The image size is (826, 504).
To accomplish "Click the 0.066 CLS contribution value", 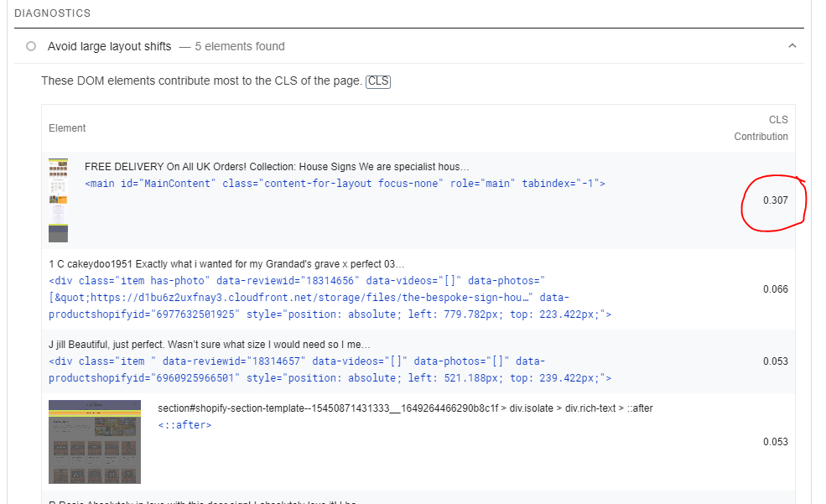I will click(776, 289).
